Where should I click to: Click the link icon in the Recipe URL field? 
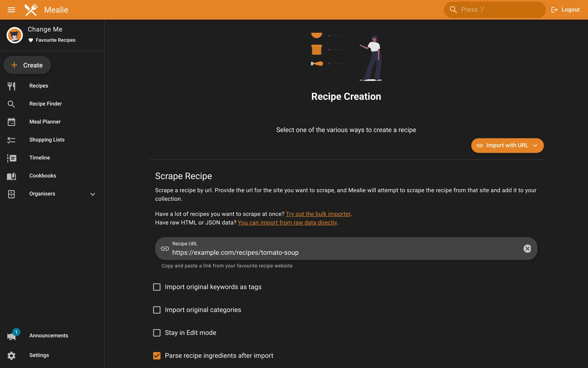pyautogui.click(x=165, y=248)
